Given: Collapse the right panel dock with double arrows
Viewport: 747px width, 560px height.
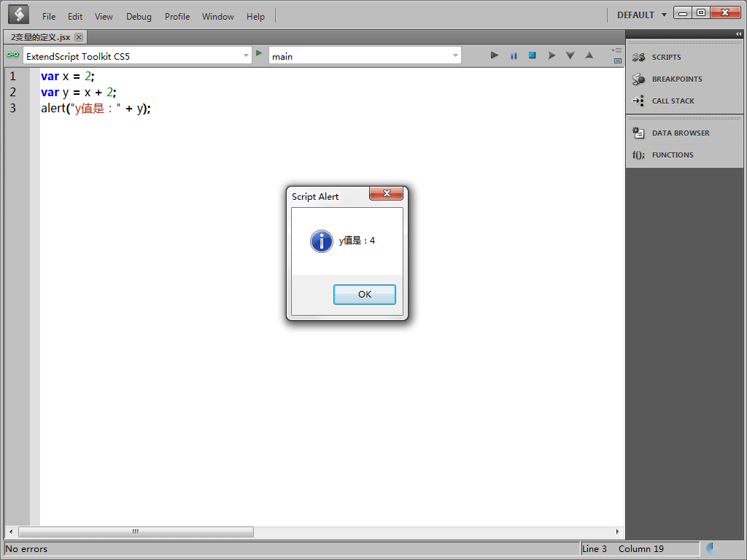Looking at the screenshot, I should pos(738,34).
